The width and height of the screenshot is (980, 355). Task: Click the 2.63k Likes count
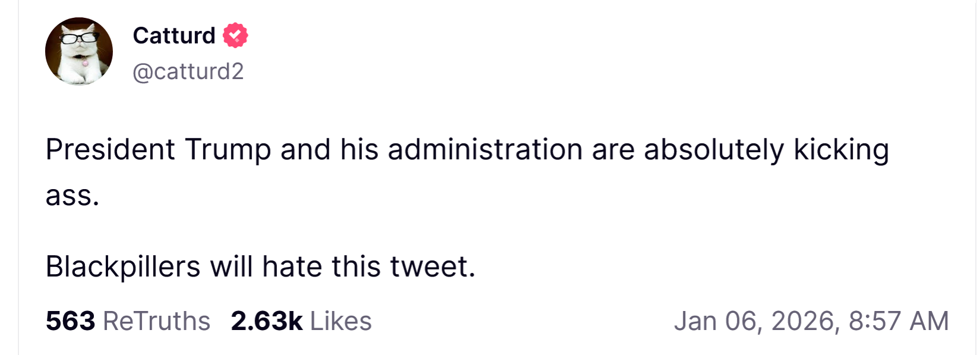click(301, 321)
